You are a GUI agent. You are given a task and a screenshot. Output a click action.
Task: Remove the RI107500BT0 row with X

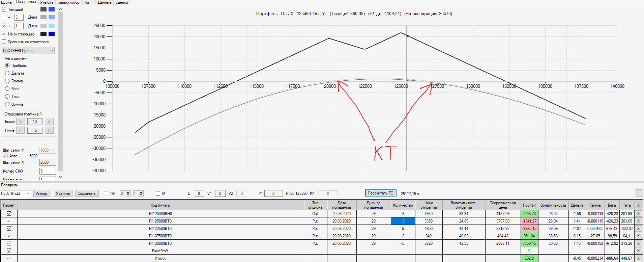point(638,236)
